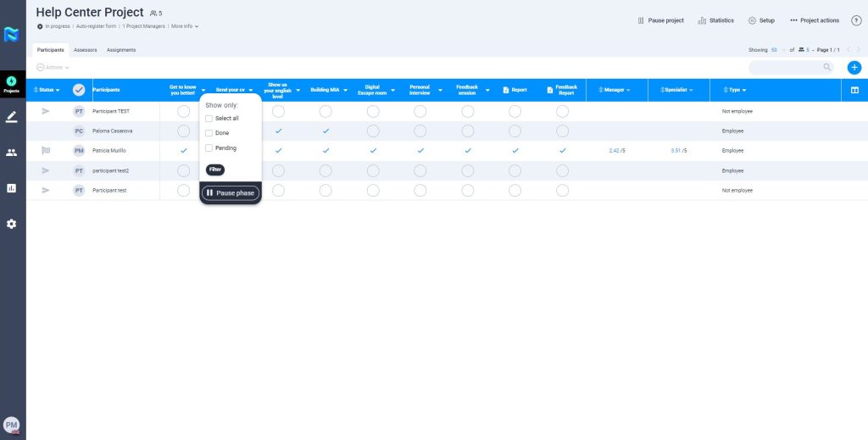This screenshot has width=868, height=440.
Task: Switch to the Assessors tab
Action: [85, 50]
